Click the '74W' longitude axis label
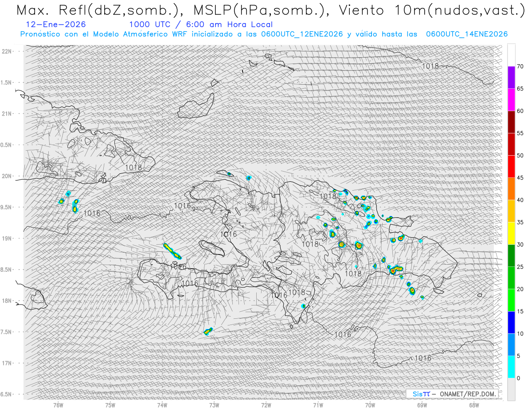 coord(162,405)
